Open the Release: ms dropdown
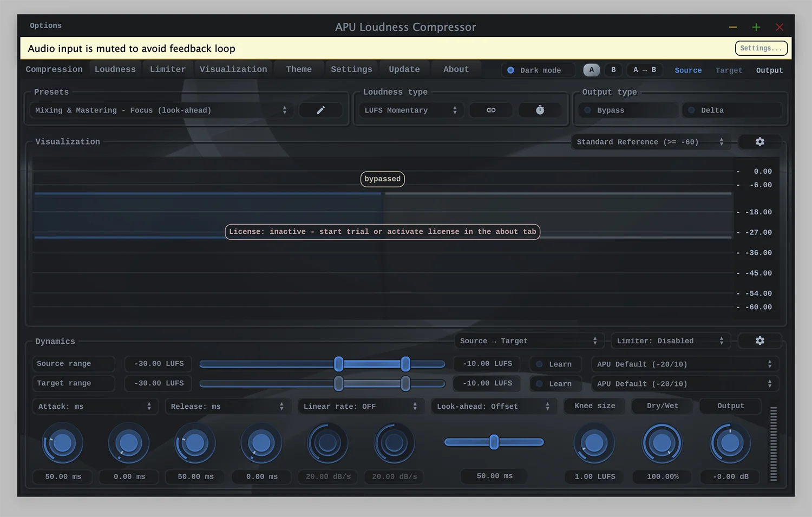The height and width of the screenshot is (517, 812). pyautogui.click(x=227, y=407)
